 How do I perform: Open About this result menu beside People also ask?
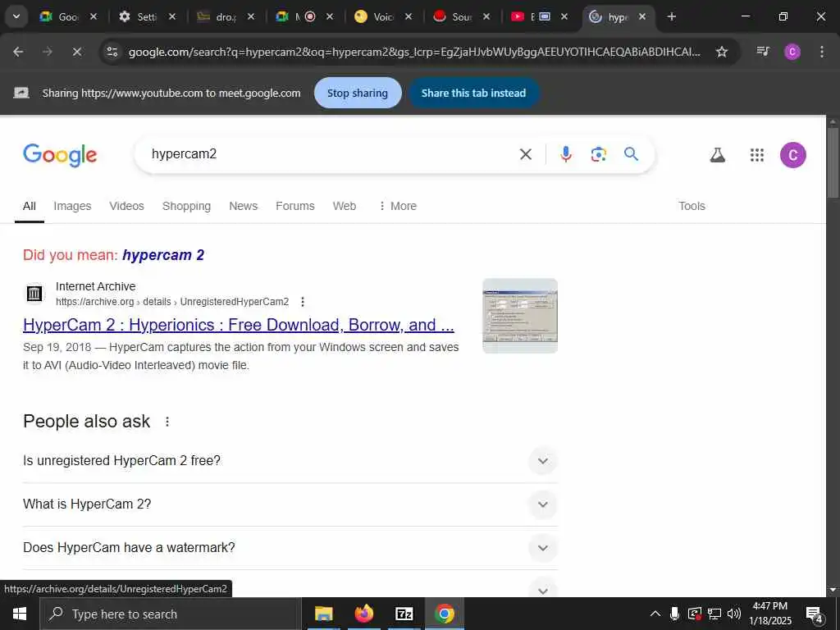(x=167, y=422)
